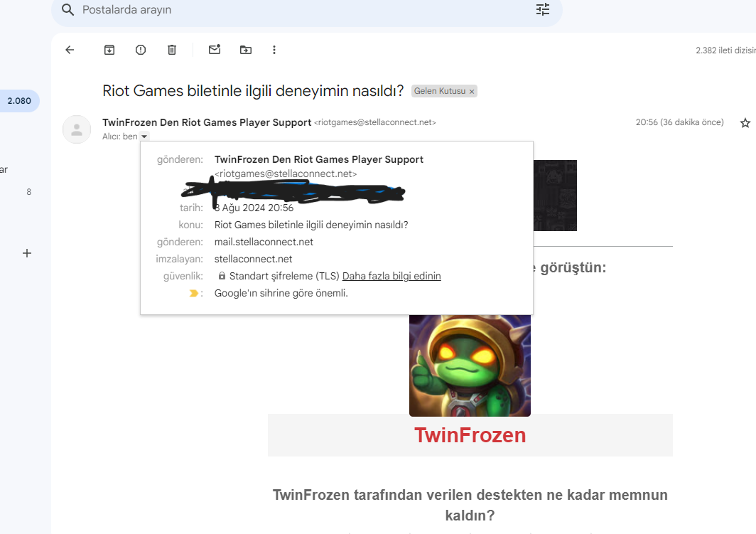Star this Riot Games email
Screen dimensions: 756x534
click(x=745, y=123)
